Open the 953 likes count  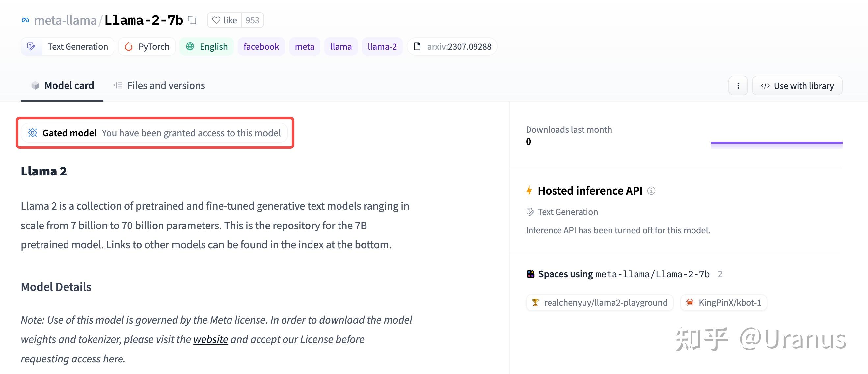pyautogui.click(x=252, y=20)
